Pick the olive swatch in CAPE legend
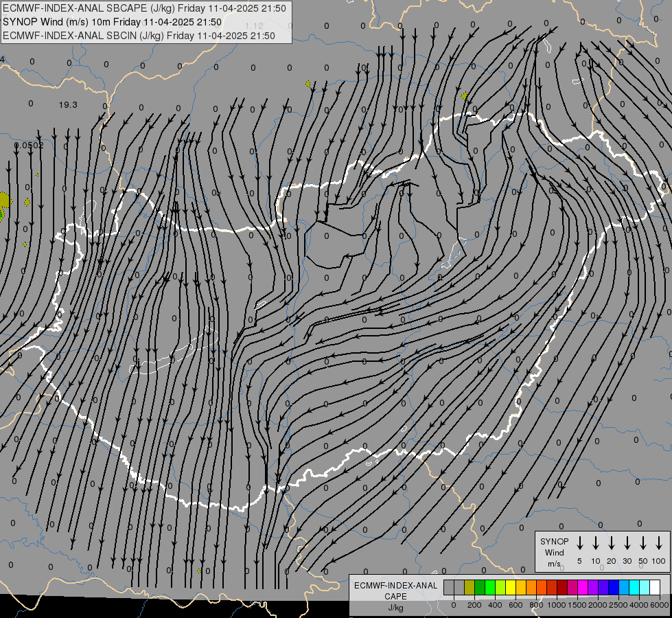Viewport: 672px width, 618px height. pos(470,587)
